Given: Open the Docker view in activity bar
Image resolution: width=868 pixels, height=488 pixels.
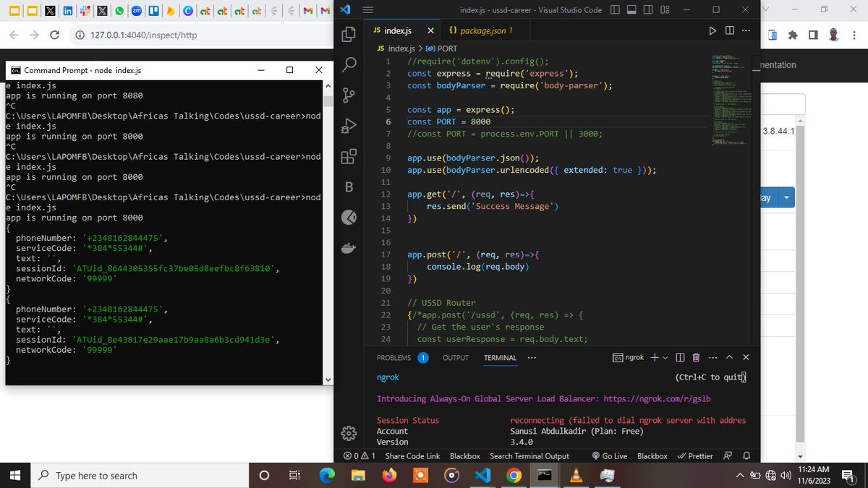Looking at the screenshot, I should pos(349,248).
